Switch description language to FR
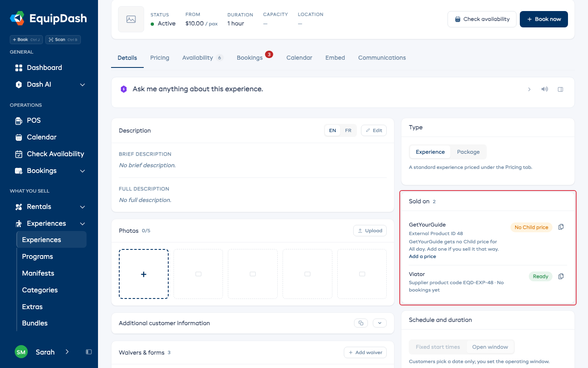This screenshot has width=588, height=368. (x=348, y=130)
